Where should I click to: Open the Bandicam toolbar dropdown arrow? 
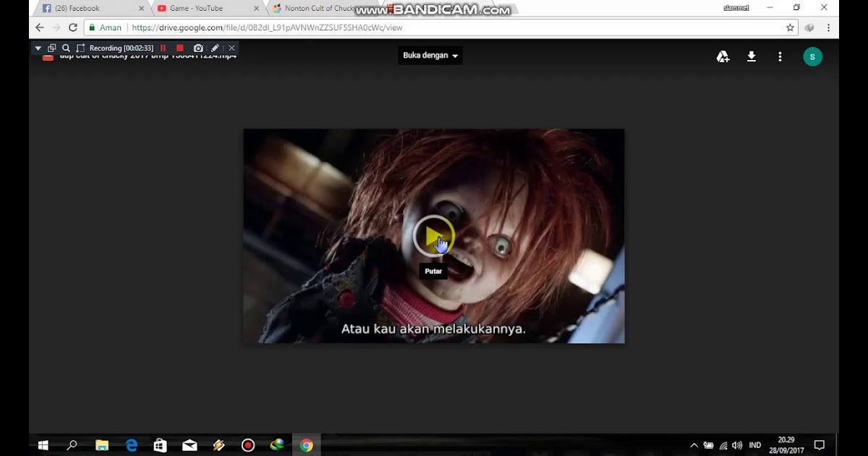tap(38, 48)
